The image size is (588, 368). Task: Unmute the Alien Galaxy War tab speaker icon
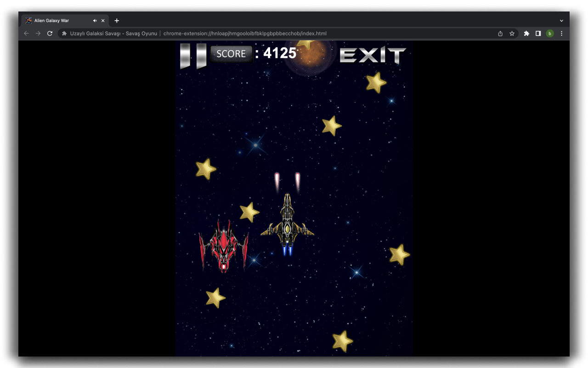click(95, 20)
